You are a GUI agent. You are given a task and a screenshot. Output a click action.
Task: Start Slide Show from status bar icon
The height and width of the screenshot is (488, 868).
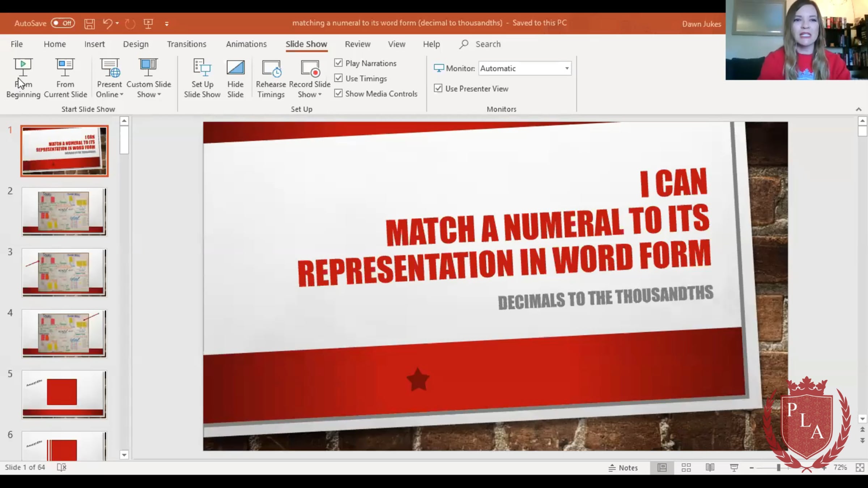[x=734, y=468]
